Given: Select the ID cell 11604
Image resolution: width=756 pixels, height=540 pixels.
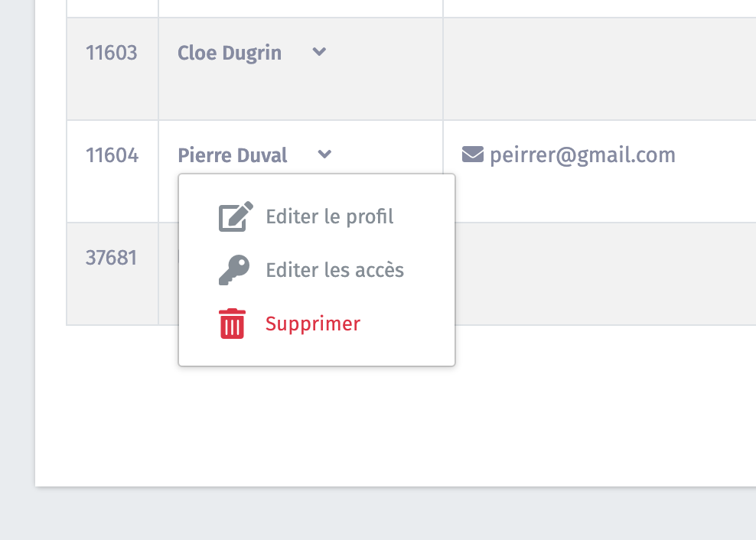Looking at the screenshot, I should (x=112, y=155).
